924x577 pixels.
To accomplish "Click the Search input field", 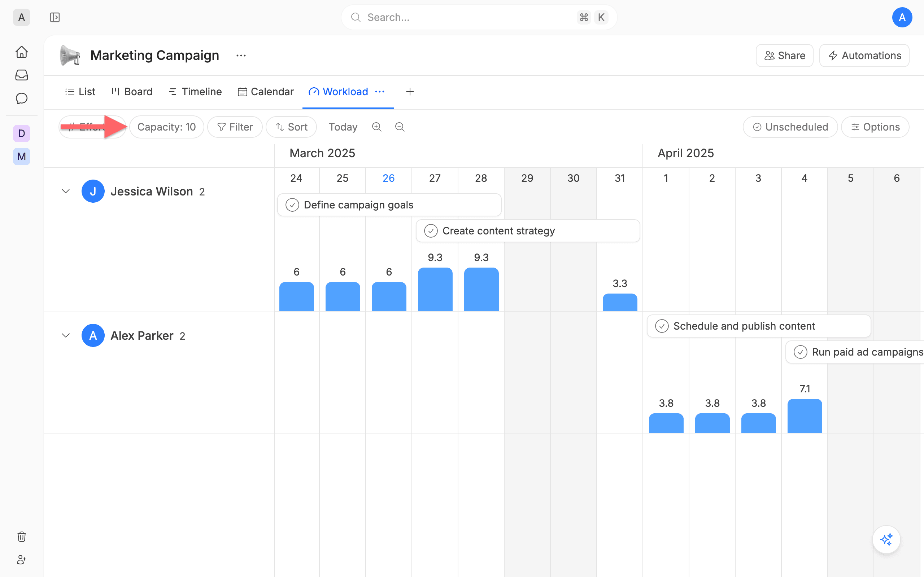I will click(x=479, y=17).
